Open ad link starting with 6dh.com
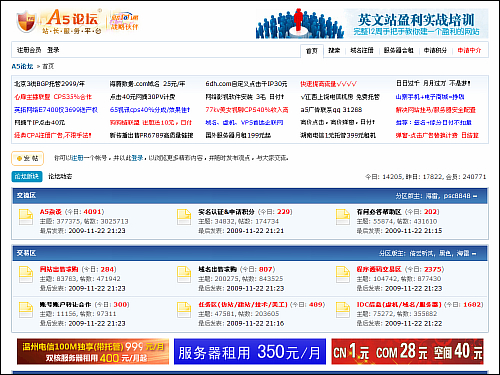The width and height of the screenshot is (500, 375). tap(246, 84)
